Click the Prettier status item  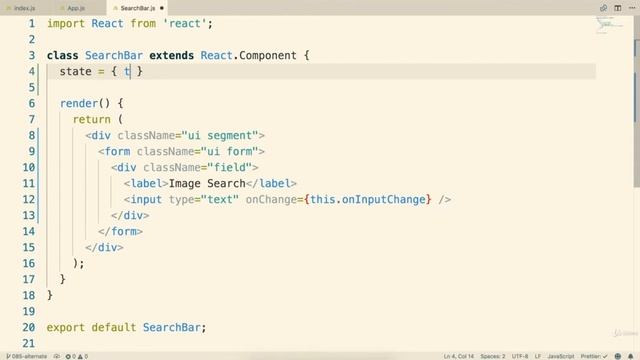click(594, 356)
